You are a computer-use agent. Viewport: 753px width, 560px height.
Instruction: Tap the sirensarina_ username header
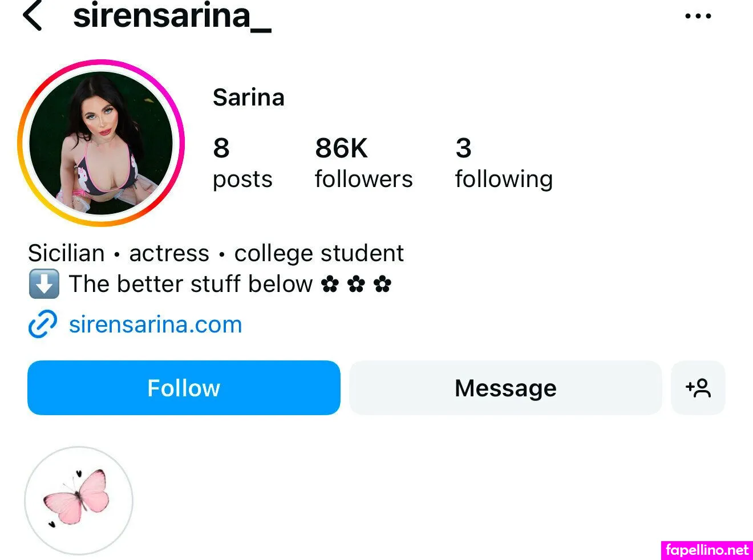[172, 16]
